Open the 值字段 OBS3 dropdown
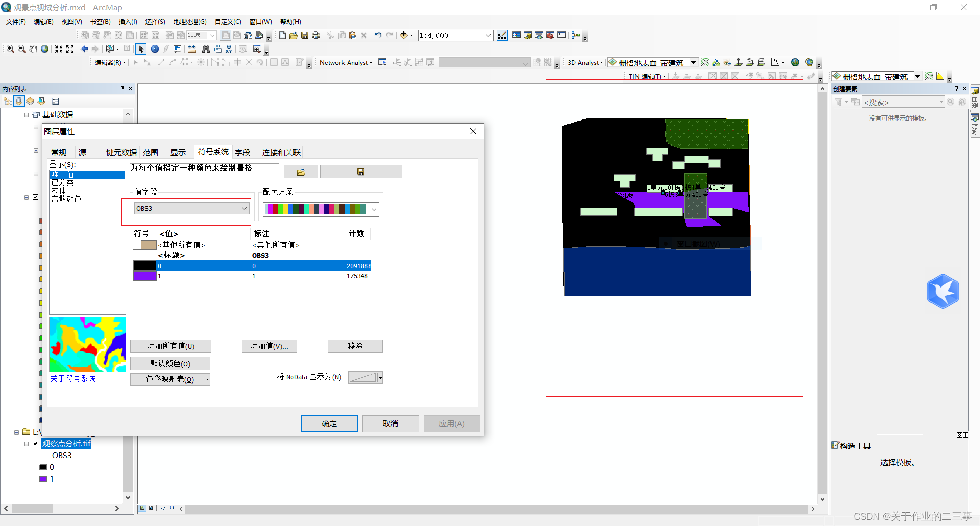 tap(244, 208)
